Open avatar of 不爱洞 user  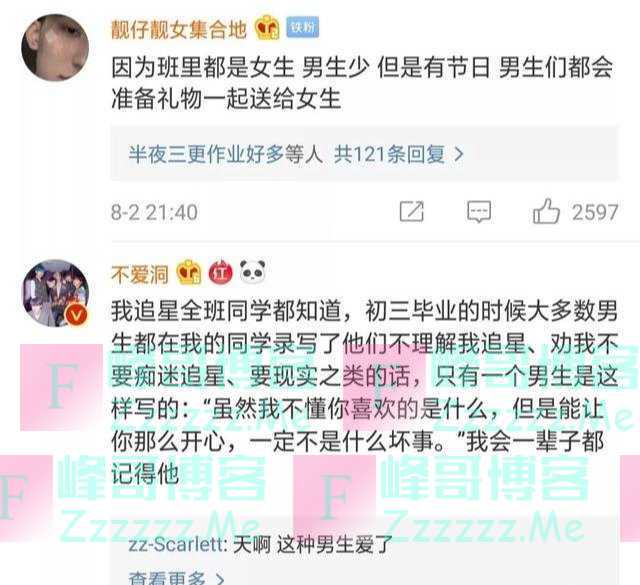(x=55, y=293)
